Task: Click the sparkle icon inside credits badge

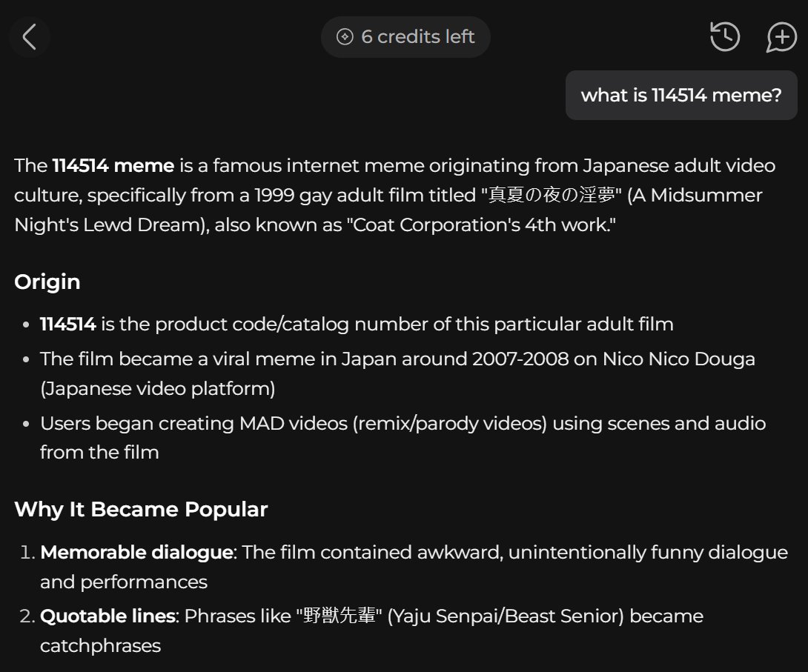Action: 344,36
